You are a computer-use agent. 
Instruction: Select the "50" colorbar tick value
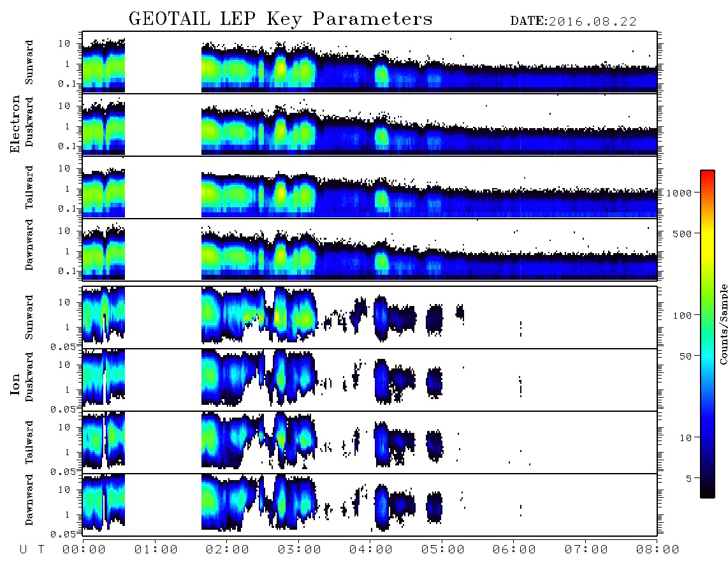point(685,356)
